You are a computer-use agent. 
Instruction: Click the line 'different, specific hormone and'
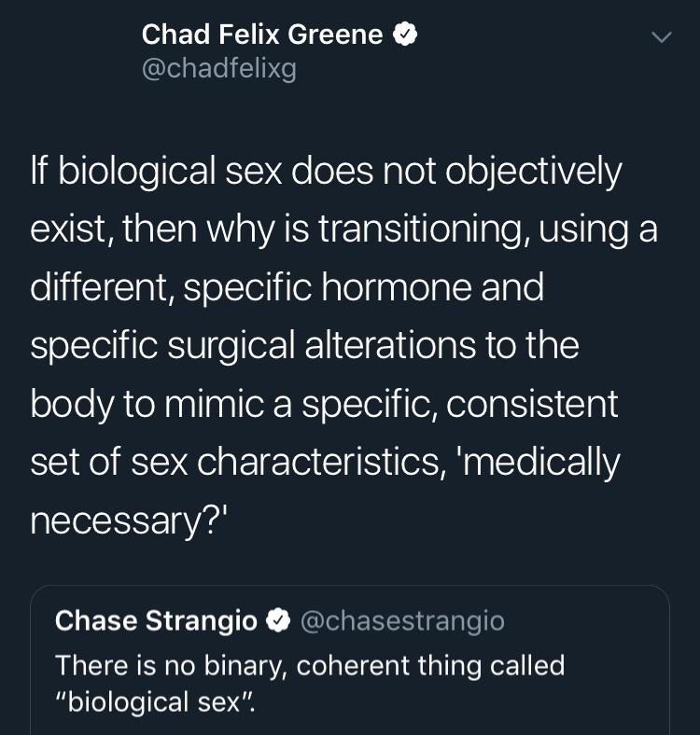point(287,288)
